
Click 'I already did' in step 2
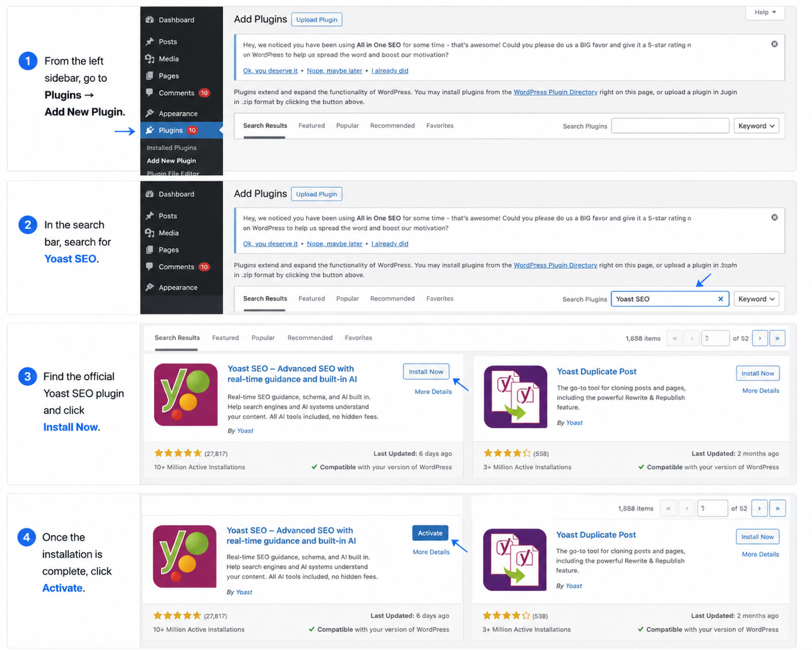pos(390,244)
